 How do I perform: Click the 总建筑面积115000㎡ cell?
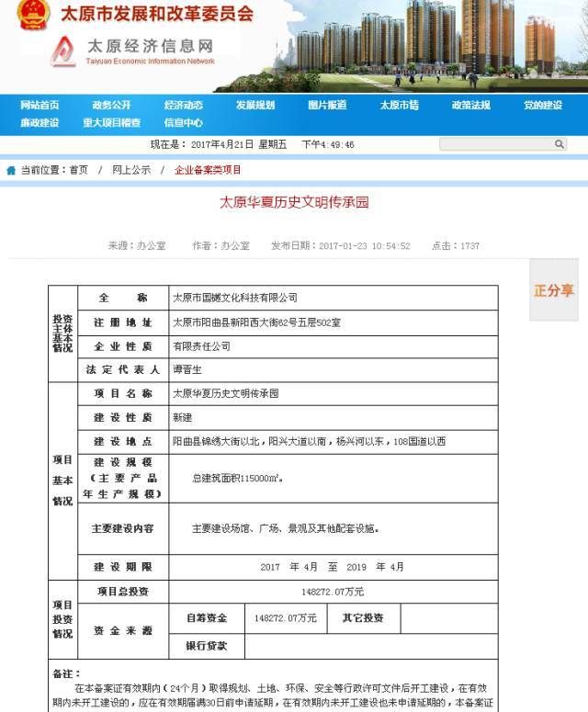[x=334, y=479]
